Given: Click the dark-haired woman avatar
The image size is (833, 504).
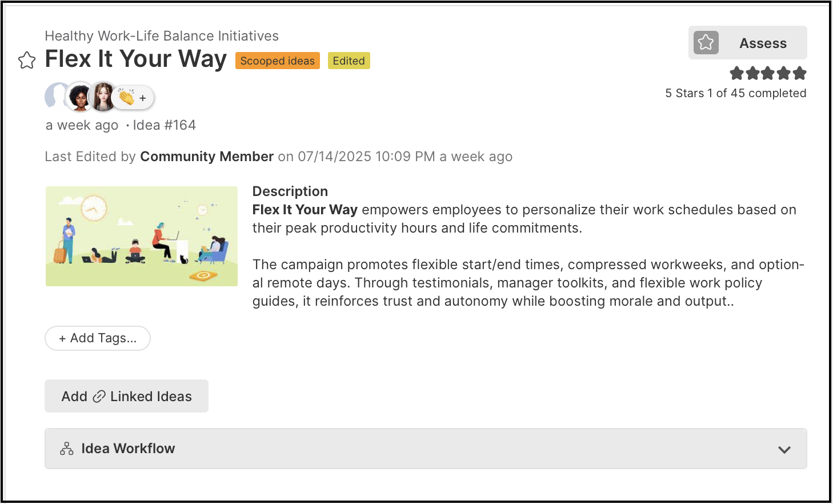Looking at the screenshot, I should click(80, 97).
